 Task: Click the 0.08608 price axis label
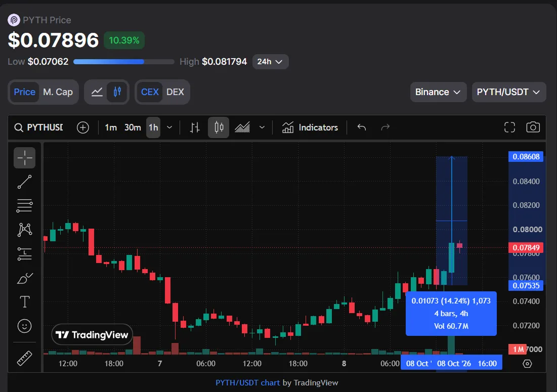coord(526,157)
